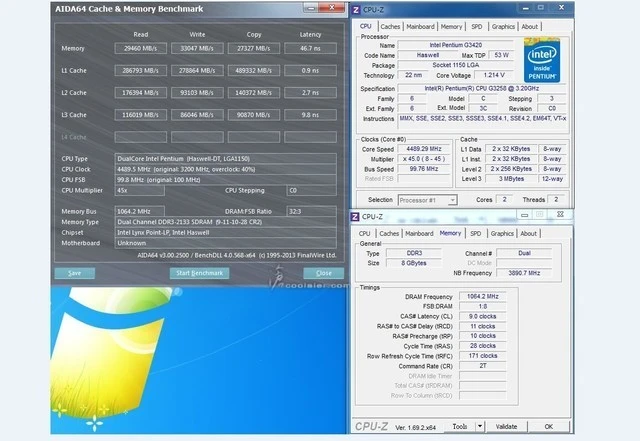Image resolution: width=640 pixels, height=441 pixels.
Task: Click Multiplier value x 45.0 (8 - 45)
Action: pyautogui.click(x=424, y=159)
